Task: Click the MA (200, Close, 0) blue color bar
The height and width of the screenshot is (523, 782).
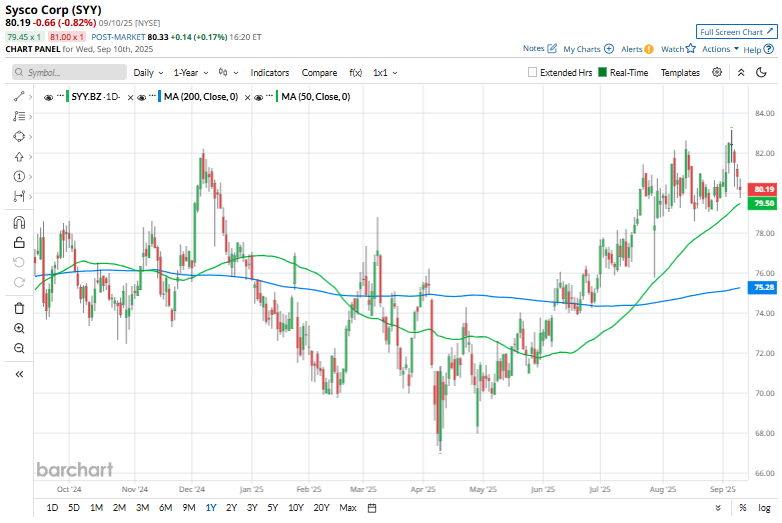Action: (x=160, y=97)
